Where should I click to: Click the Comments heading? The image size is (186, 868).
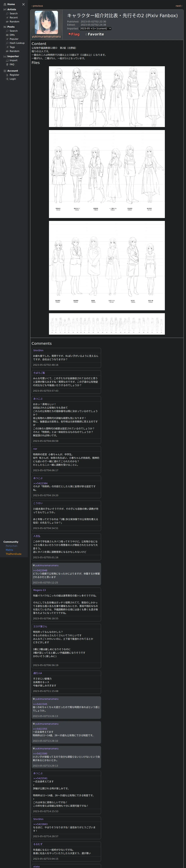42,344
